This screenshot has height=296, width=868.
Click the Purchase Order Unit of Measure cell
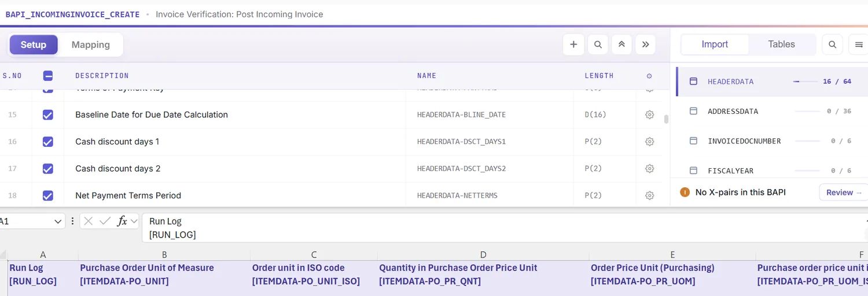click(164, 278)
